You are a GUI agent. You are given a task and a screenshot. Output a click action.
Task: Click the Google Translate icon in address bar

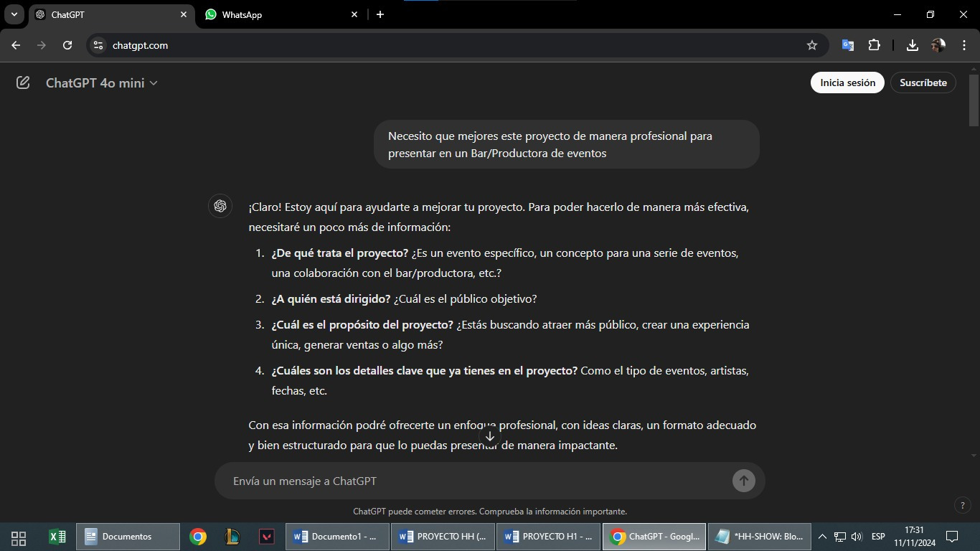[x=847, y=45]
